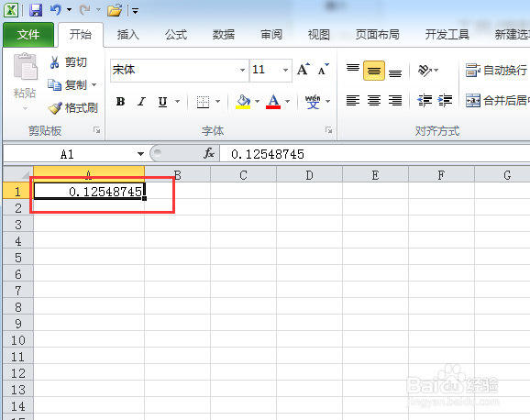Screen dimensions: 530x420
Task: Undo the last action
Action: [56, 10]
